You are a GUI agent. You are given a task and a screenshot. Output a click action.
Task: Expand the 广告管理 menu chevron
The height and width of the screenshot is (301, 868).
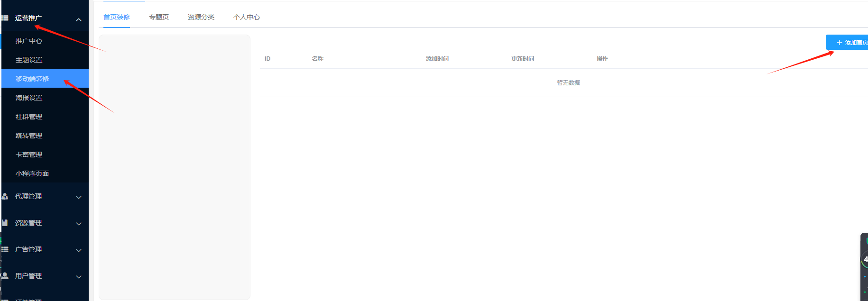(x=79, y=250)
